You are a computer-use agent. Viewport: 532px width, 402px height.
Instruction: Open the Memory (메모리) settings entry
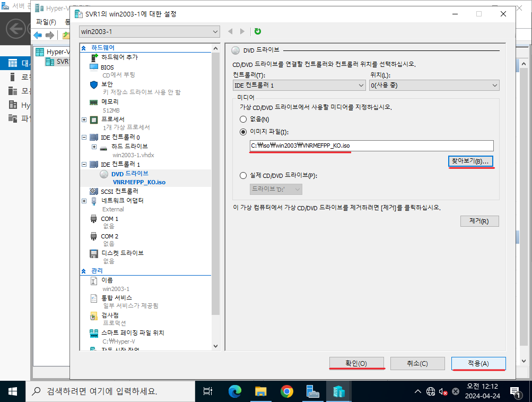pyautogui.click(x=110, y=101)
